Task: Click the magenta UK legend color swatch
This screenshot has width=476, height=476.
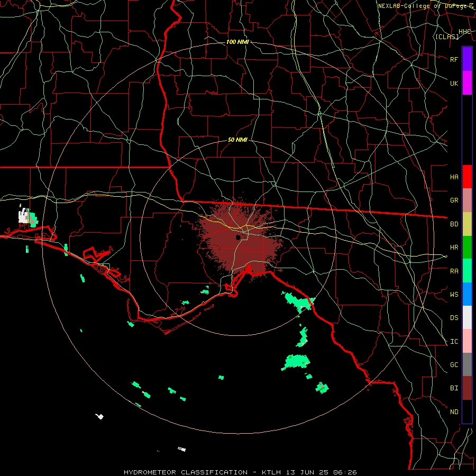Action: [x=467, y=83]
